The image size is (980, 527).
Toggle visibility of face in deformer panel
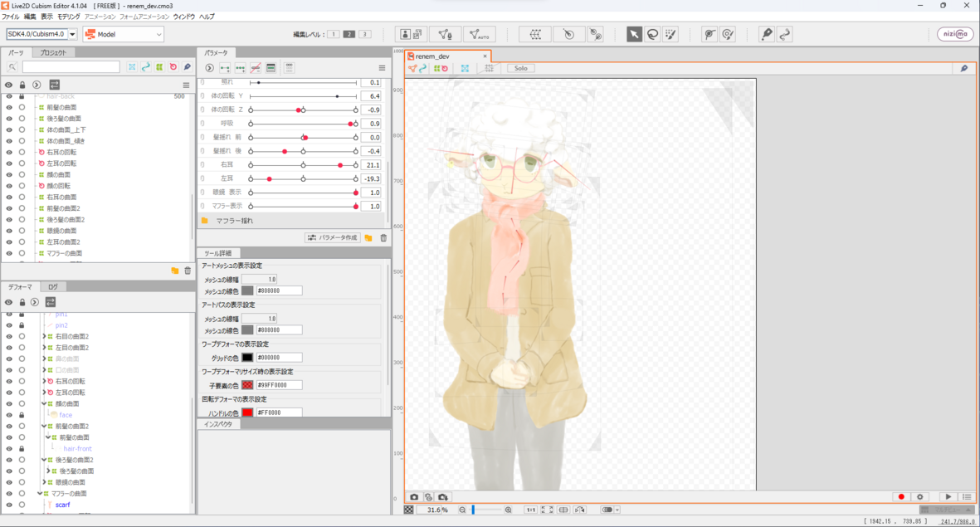coord(9,415)
